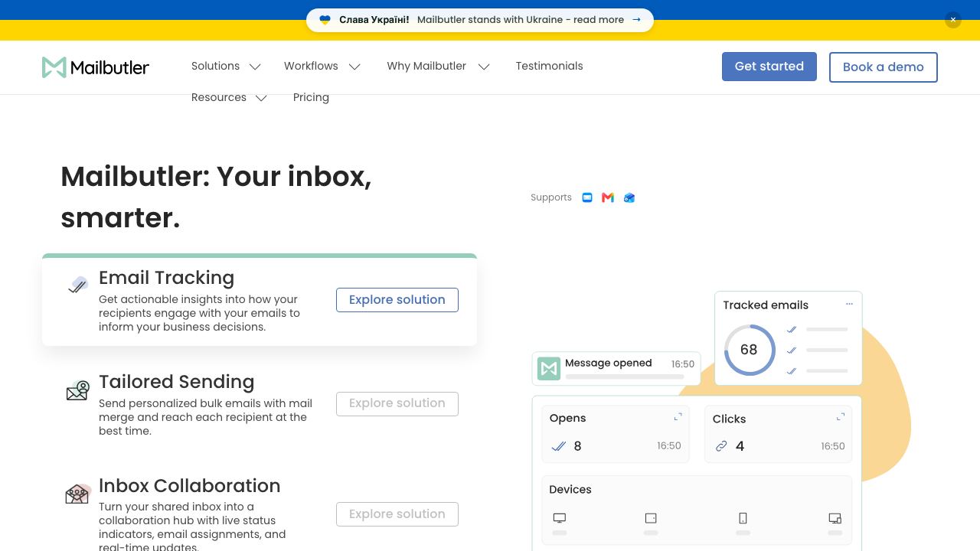The width and height of the screenshot is (980, 551).
Task: Go to Testimonials page
Action: [x=549, y=66]
